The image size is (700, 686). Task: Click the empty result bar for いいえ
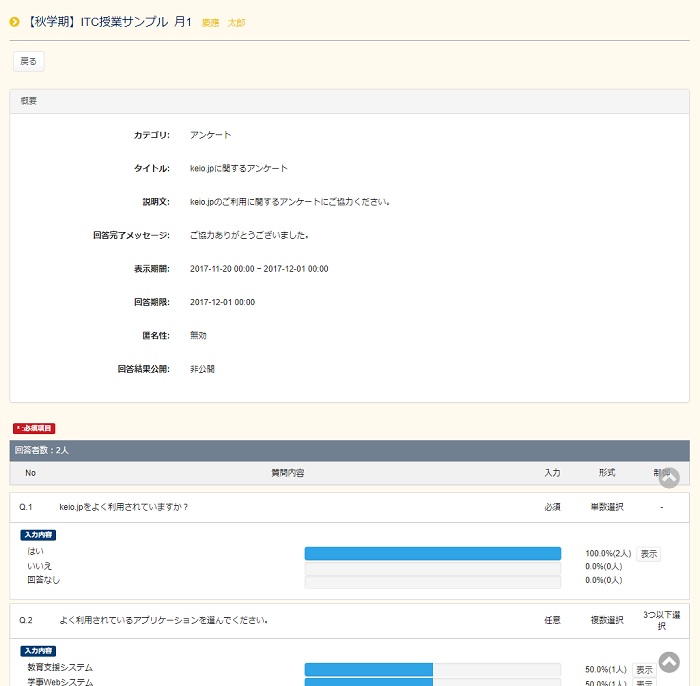tap(432, 567)
